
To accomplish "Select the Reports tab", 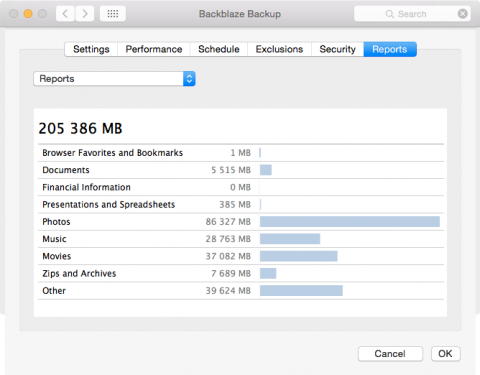I will click(x=390, y=49).
